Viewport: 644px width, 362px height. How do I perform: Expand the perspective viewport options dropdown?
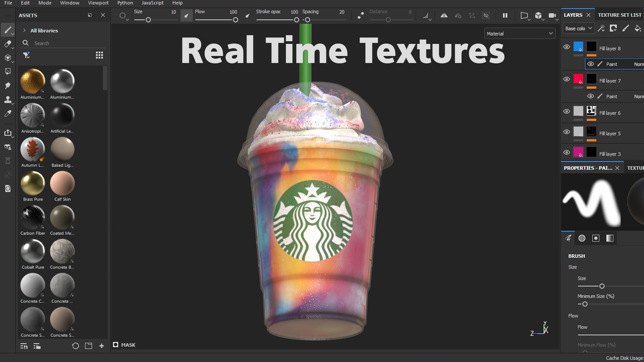pyautogui.click(x=529, y=20)
